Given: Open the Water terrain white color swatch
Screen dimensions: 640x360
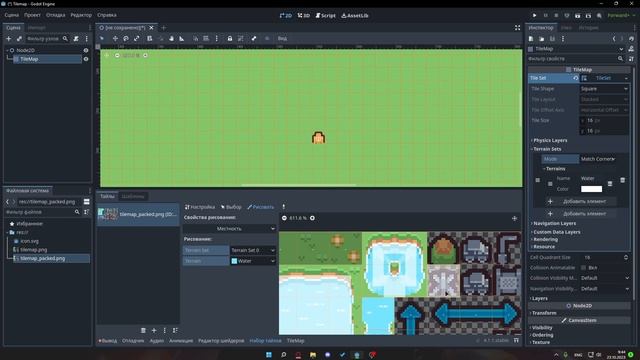Looking at the screenshot, I should (x=591, y=189).
